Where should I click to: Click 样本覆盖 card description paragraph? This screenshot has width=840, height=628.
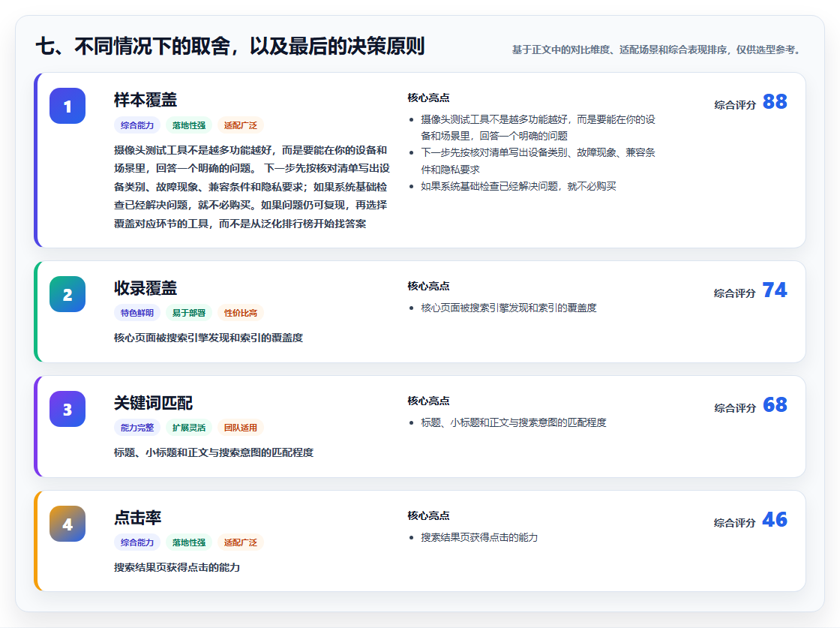pos(252,187)
